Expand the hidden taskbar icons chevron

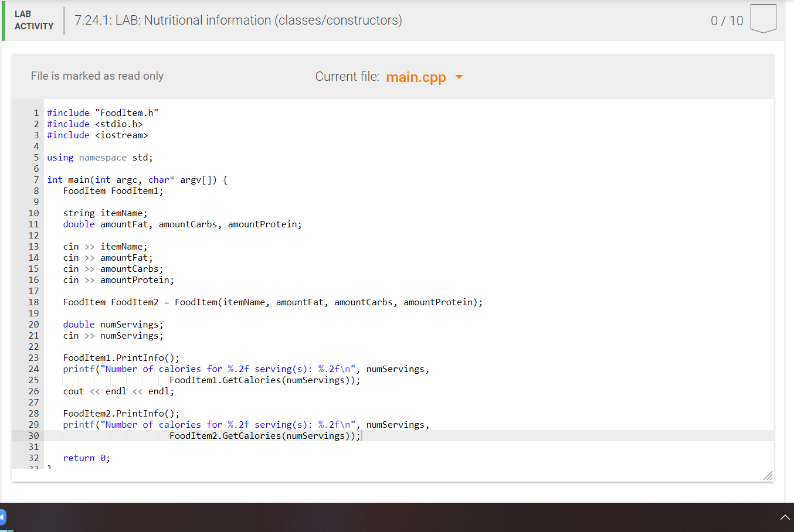(785, 518)
